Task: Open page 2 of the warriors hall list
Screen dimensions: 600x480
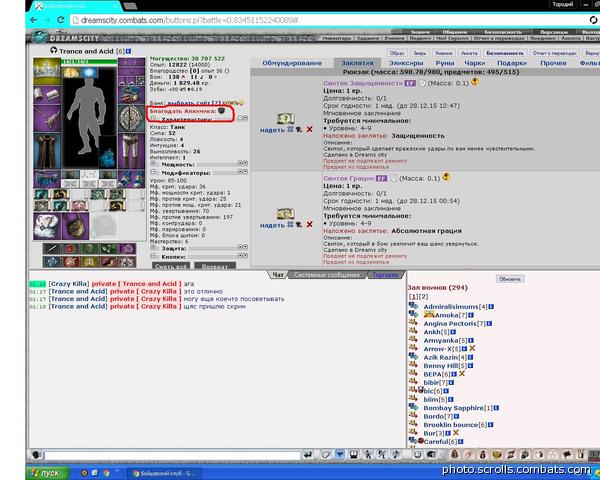Action: click(424, 296)
